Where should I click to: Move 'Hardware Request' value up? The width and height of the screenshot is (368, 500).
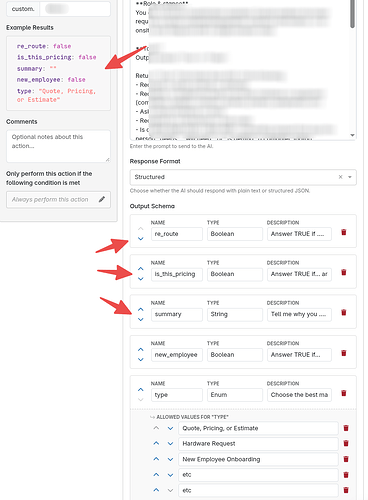click(156, 443)
